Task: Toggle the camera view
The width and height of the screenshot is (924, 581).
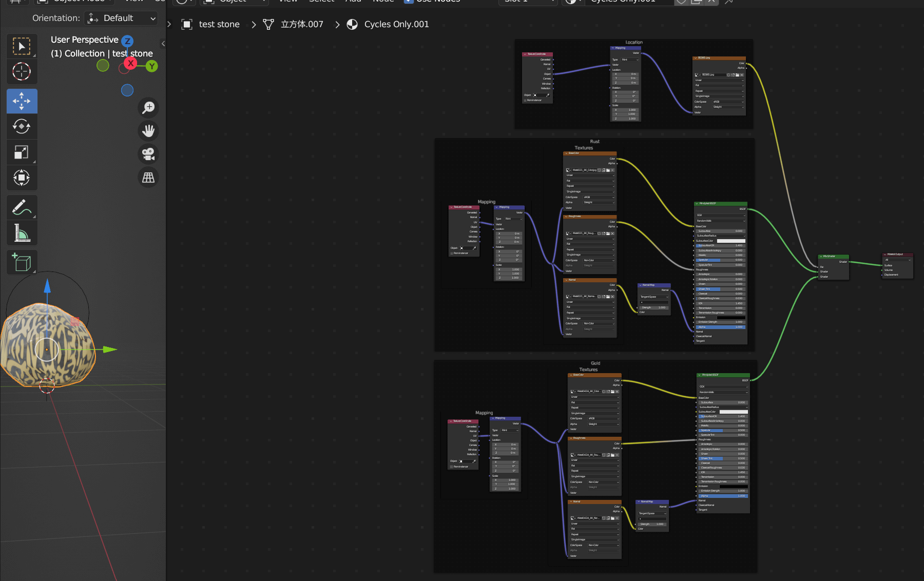Action: tap(148, 154)
